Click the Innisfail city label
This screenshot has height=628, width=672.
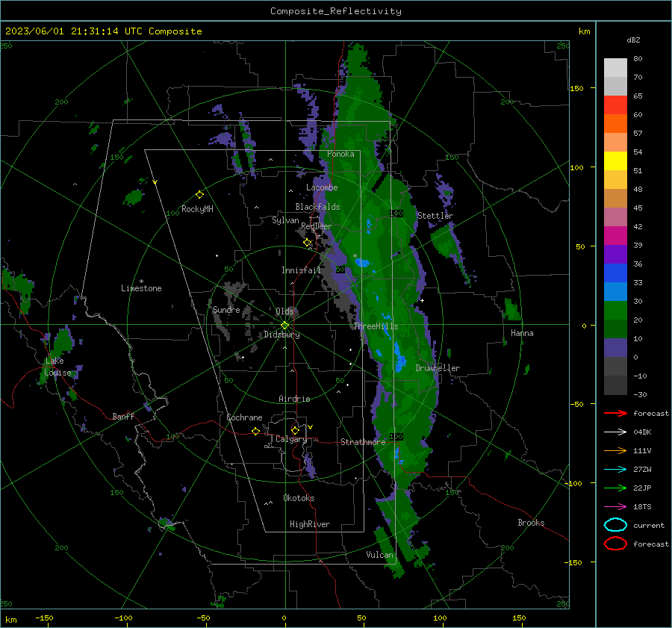click(301, 270)
